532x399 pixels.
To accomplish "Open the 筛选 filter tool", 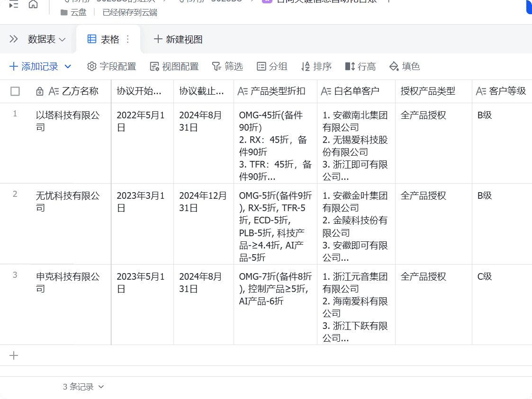I will (x=227, y=67).
